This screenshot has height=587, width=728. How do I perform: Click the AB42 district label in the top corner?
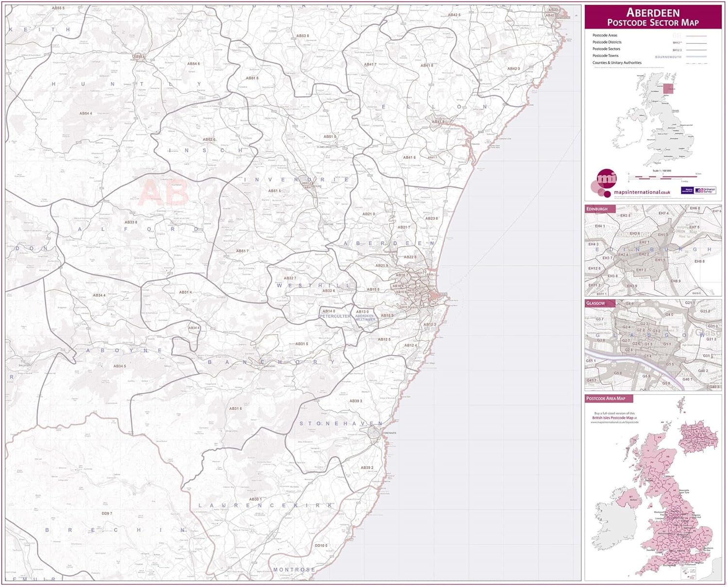click(x=553, y=10)
